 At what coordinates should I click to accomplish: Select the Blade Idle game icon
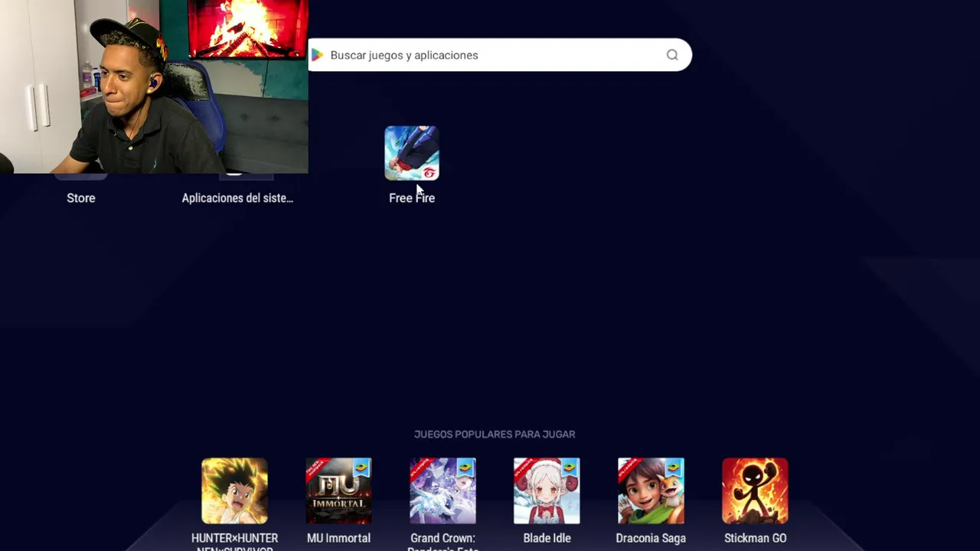pyautogui.click(x=547, y=491)
